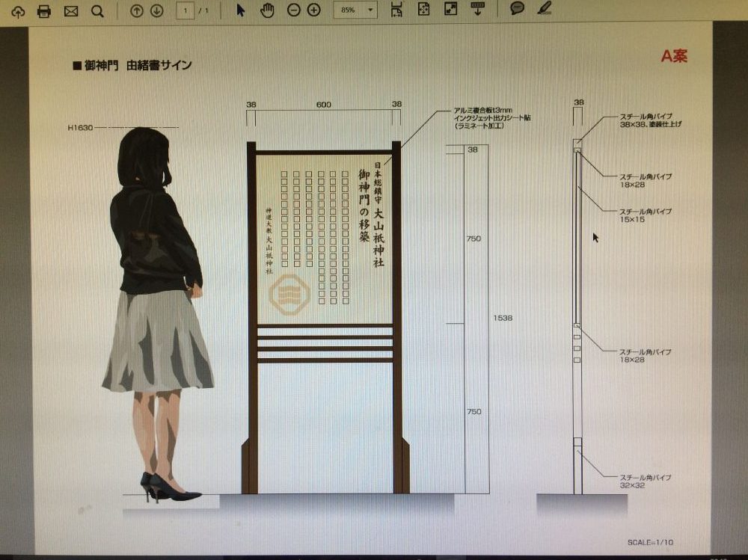Go to previous page with up arrow
Screen dimensions: 748x560
click(136, 10)
